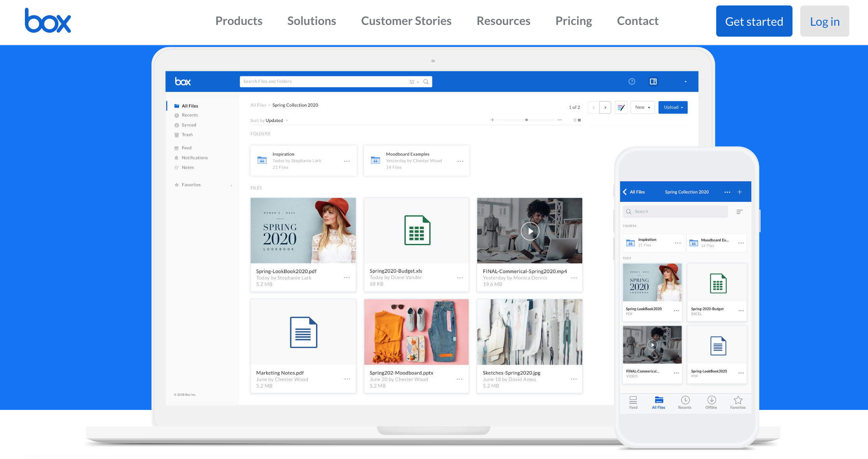Switch to list view layout
The height and width of the screenshot is (459, 868).
pyautogui.click(x=575, y=120)
